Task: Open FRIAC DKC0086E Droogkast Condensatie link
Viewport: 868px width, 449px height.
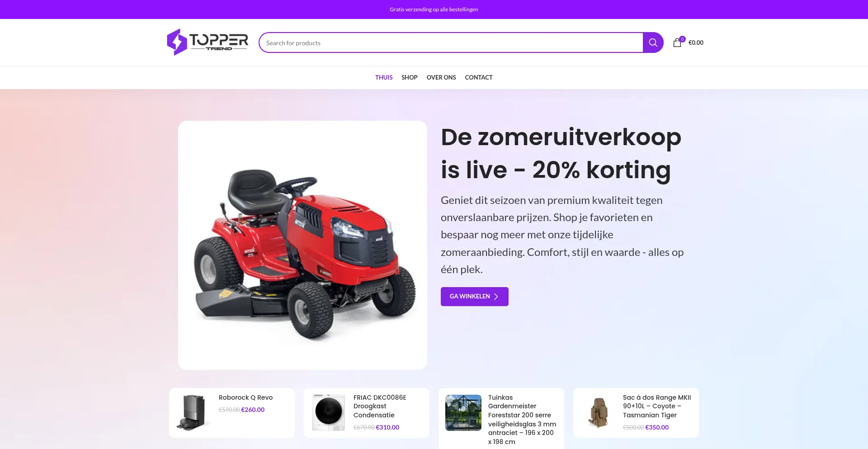Action: click(380, 406)
